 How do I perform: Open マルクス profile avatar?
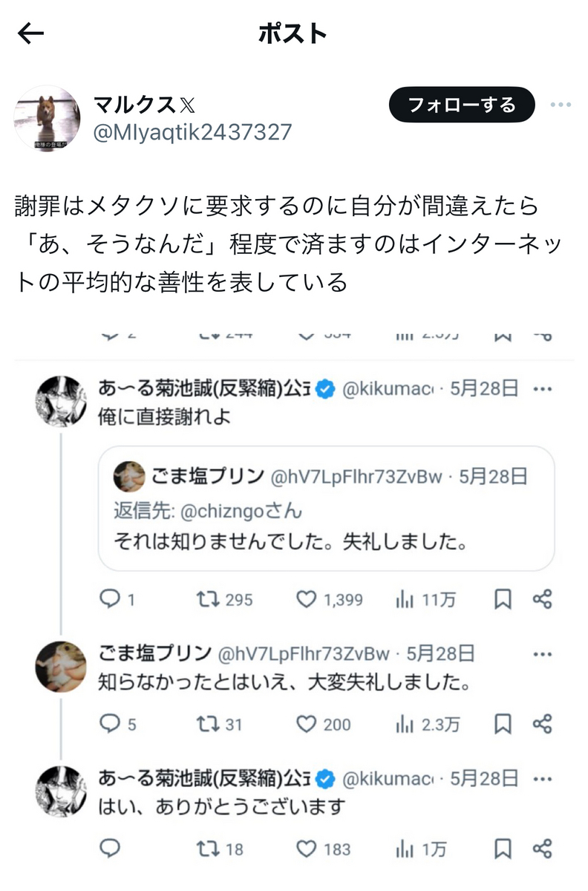48,118
